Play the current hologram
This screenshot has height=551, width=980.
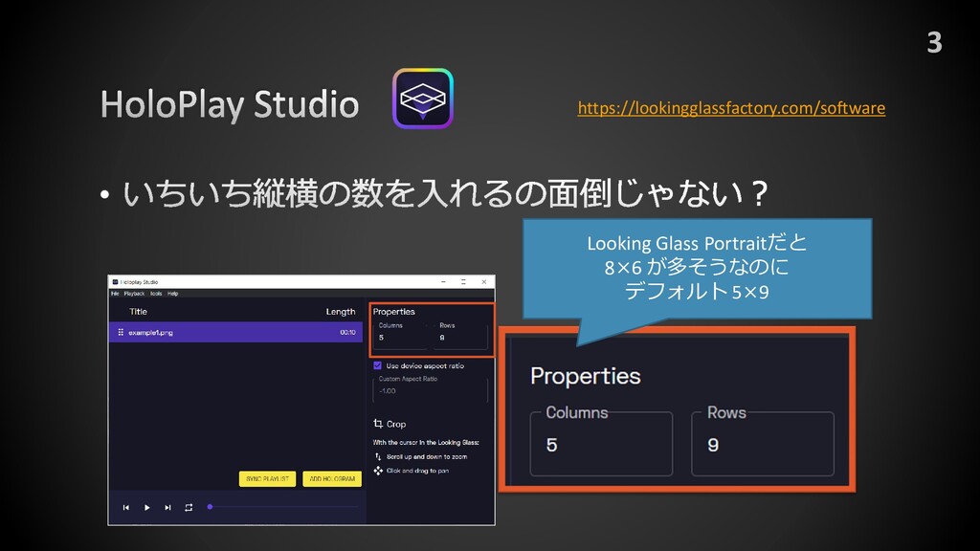click(x=146, y=507)
